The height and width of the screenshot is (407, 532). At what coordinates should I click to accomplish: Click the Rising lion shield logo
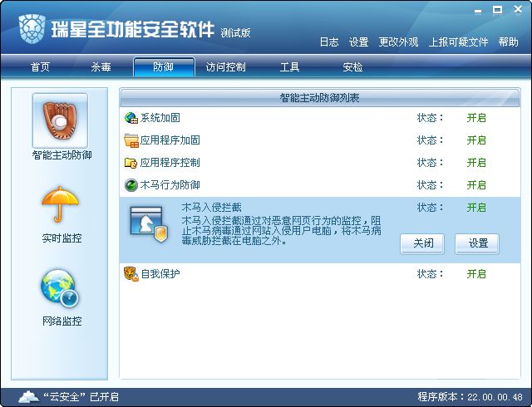point(32,28)
